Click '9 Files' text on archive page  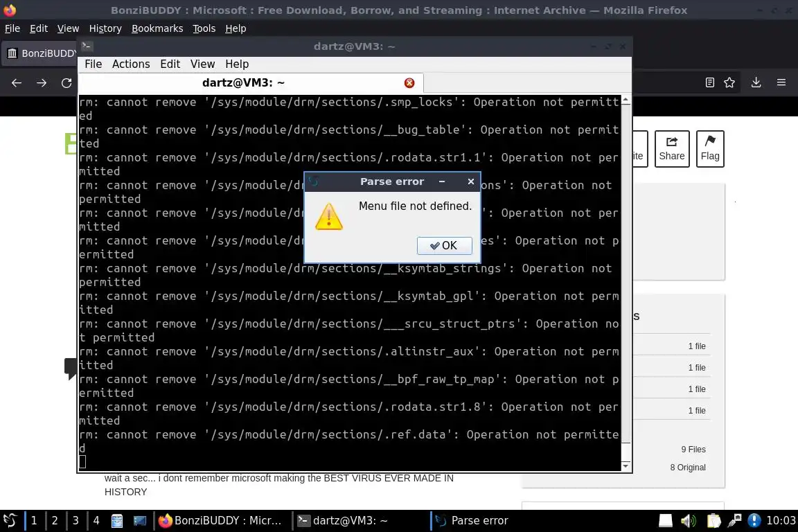coord(693,450)
